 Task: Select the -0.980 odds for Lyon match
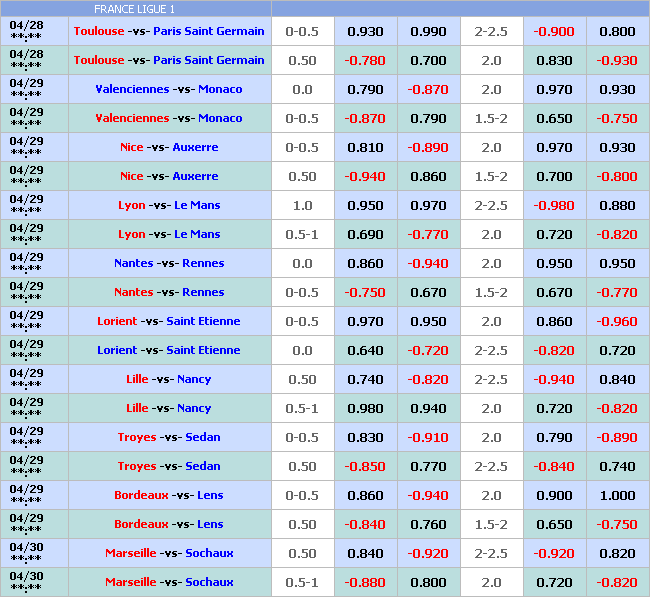click(x=554, y=205)
